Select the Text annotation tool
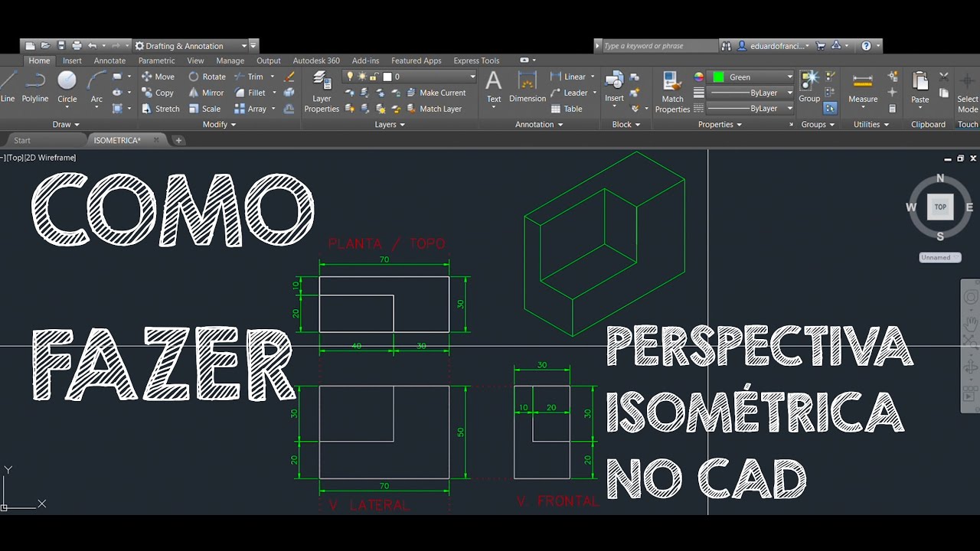Viewport: 980px width, 551px height. coord(494,87)
